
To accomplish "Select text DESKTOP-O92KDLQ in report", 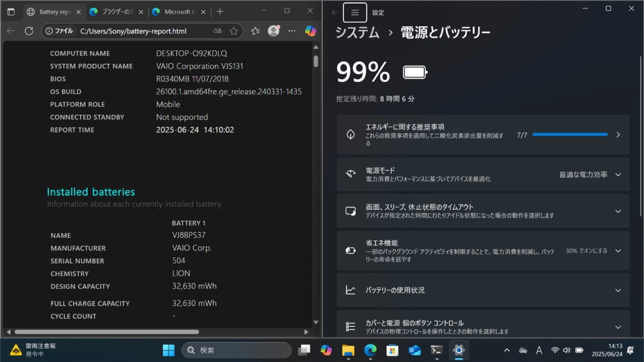I will [191, 53].
